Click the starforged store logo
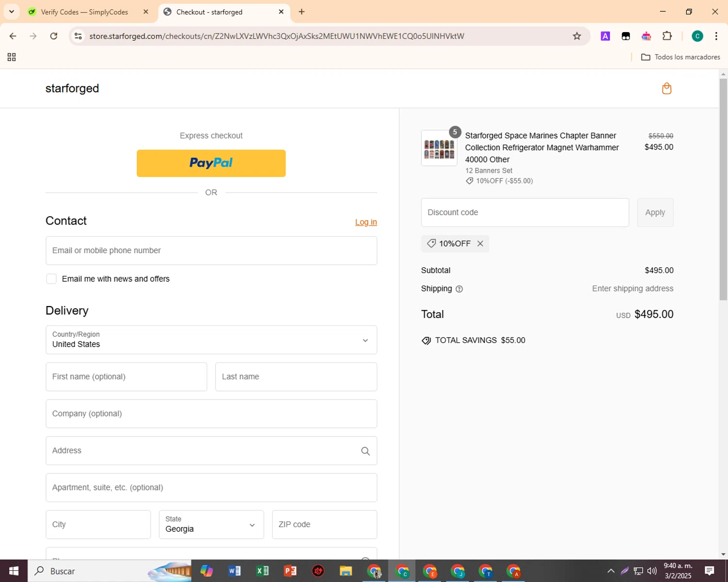 pyautogui.click(x=72, y=88)
